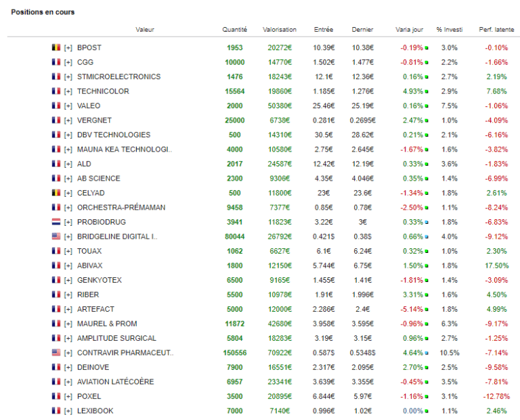Expand the TECHNICOLOR row details
Screen dimensions: 520x420
click(68, 91)
